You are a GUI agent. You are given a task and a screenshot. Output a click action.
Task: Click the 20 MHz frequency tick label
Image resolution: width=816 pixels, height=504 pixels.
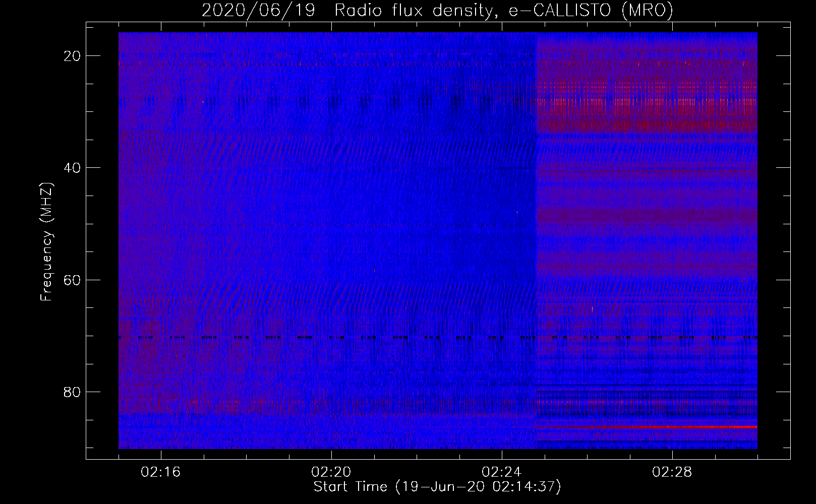(72, 56)
